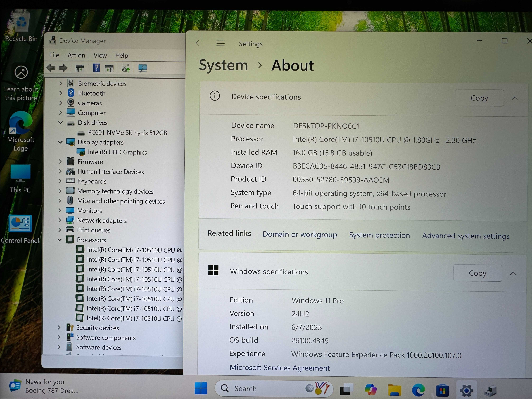Screen dimensions: 532x399
Task: Copy the Device specifications
Action: 479,98
